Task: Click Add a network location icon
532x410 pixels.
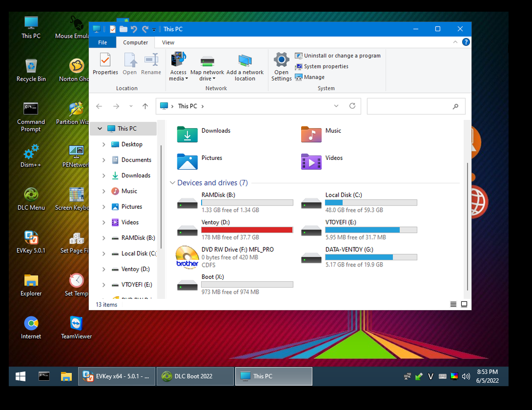Action: [x=245, y=67]
